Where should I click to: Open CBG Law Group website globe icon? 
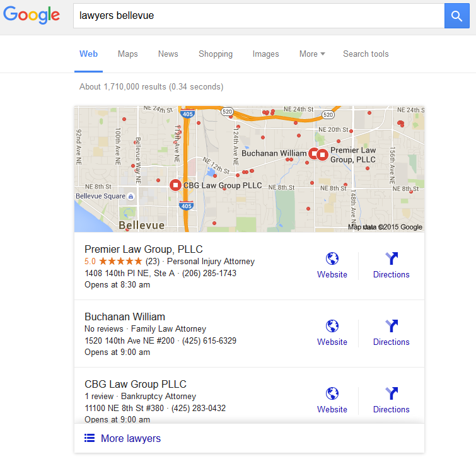pos(332,393)
